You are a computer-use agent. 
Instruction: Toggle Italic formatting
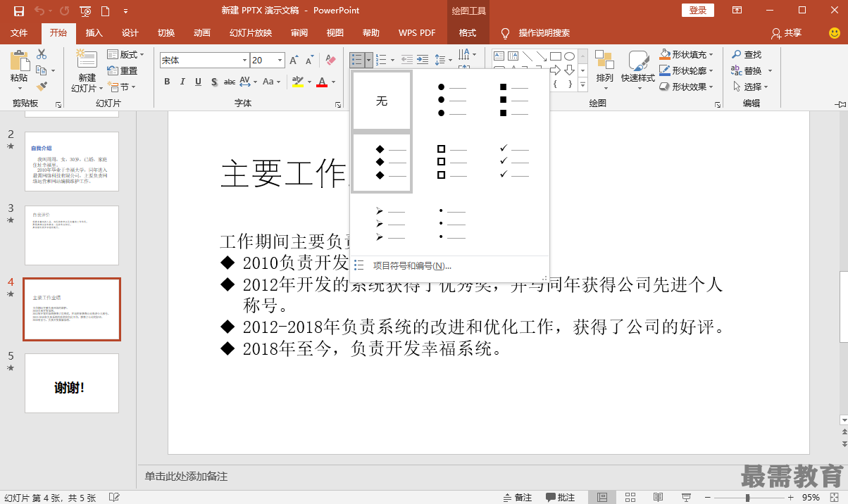click(x=182, y=82)
